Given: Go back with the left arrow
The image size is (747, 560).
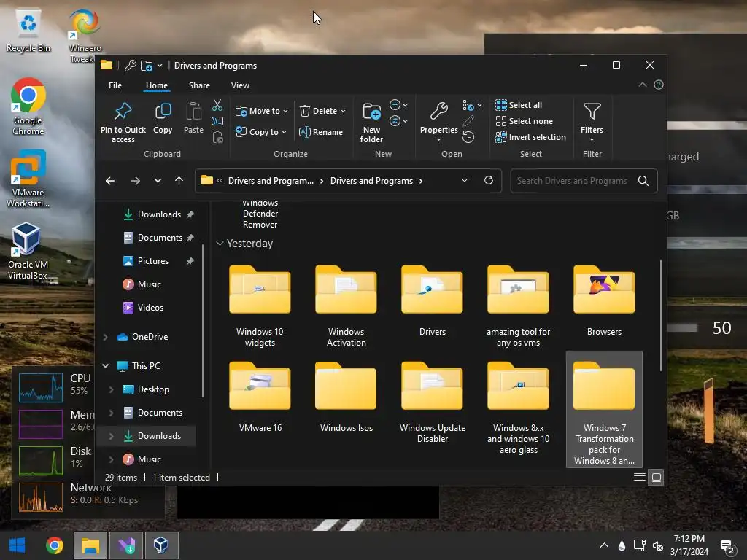Looking at the screenshot, I should (110, 181).
